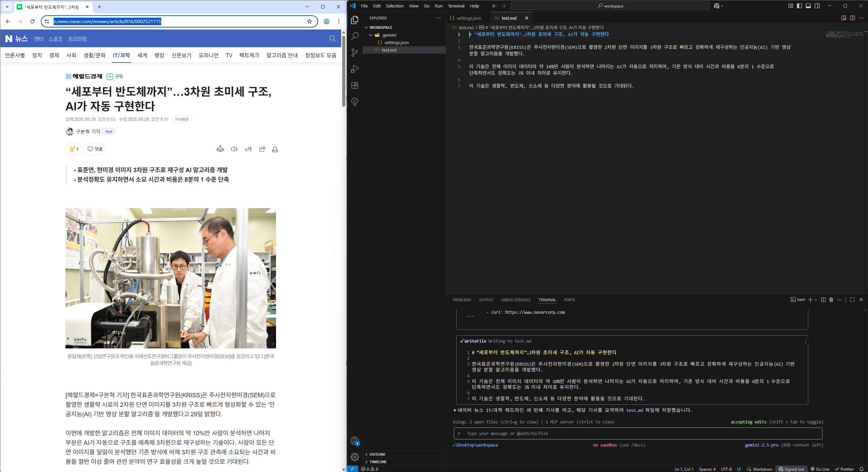Click the Gemini message input field

pyautogui.click(x=638, y=433)
